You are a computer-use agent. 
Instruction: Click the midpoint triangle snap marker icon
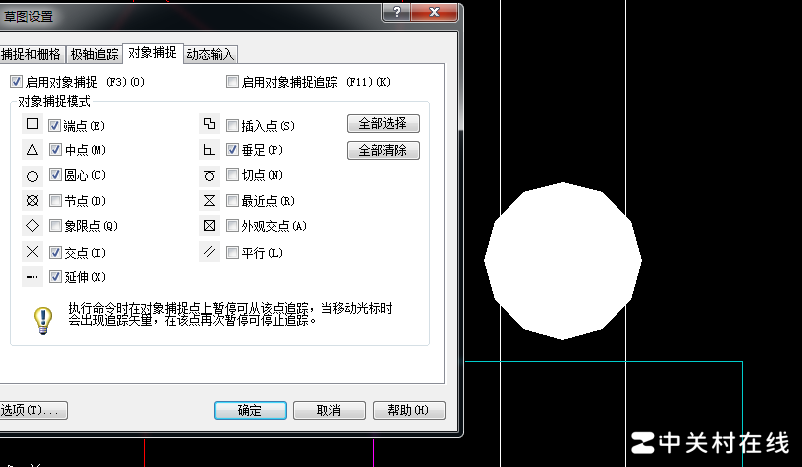click(x=32, y=150)
